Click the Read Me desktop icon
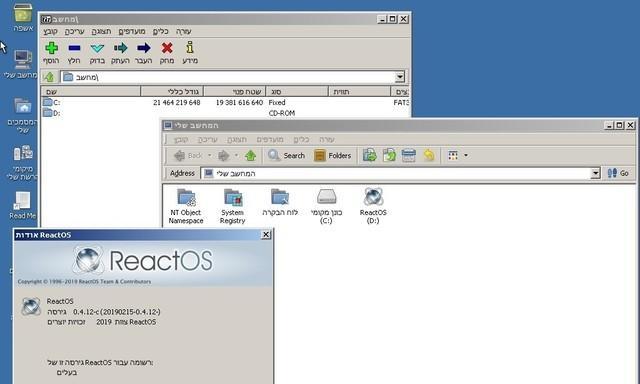This screenshot has height=384, width=640. (x=22, y=206)
